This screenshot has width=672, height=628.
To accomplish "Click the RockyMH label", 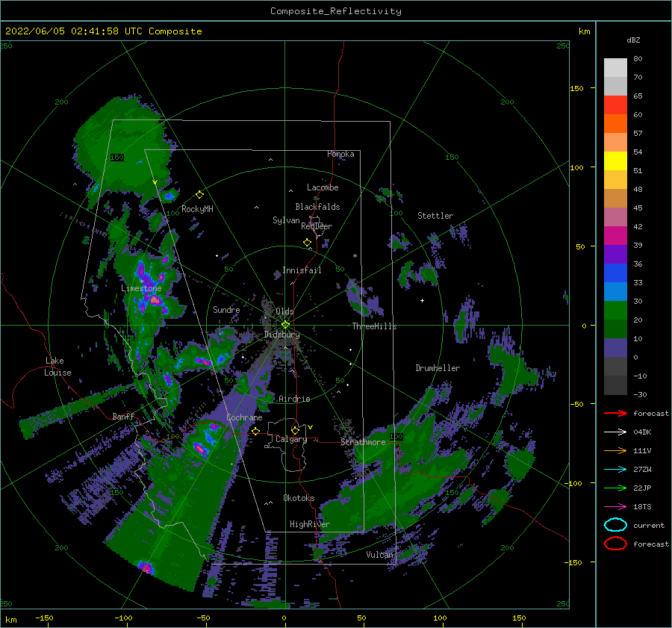I will pos(197,209).
